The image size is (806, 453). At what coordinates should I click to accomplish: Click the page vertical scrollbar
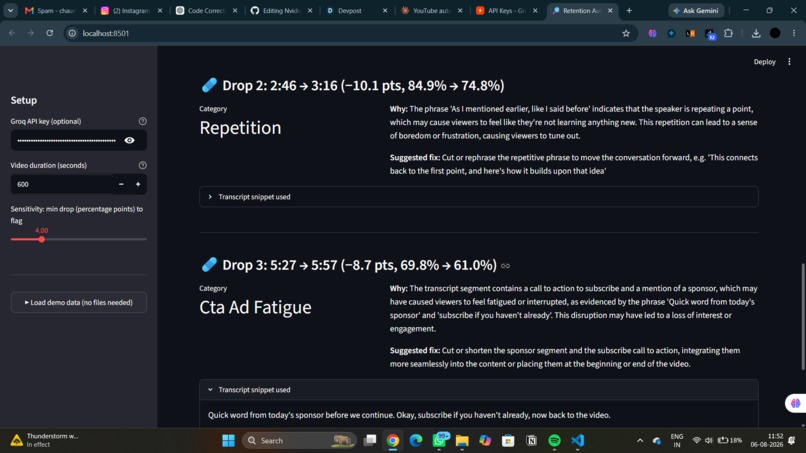[x=803, y=317]
